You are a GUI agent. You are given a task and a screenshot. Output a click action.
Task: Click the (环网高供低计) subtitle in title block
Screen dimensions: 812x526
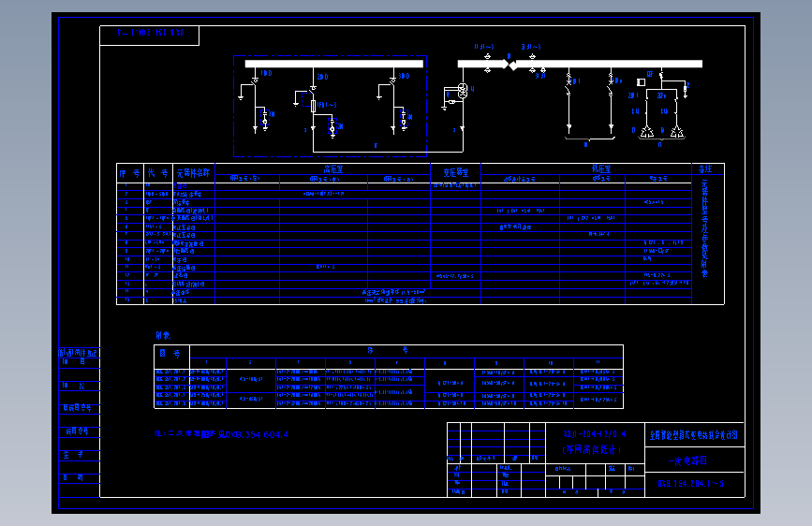592,450
